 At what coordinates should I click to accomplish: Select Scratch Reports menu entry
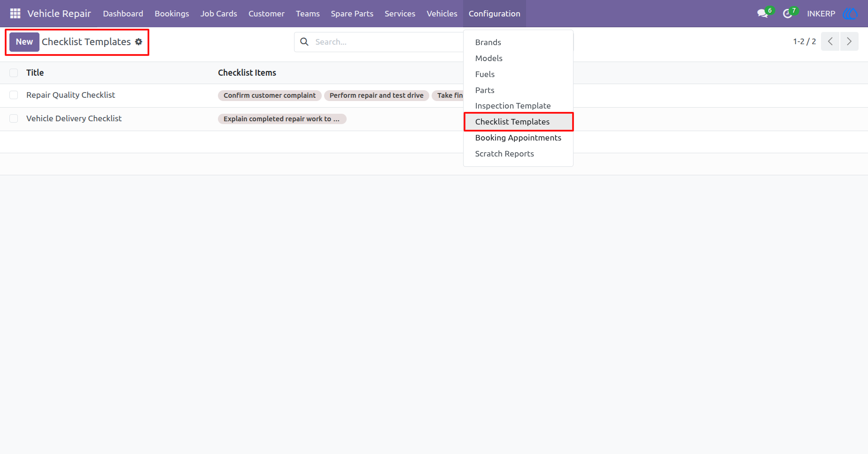click(x=518, y=154)
